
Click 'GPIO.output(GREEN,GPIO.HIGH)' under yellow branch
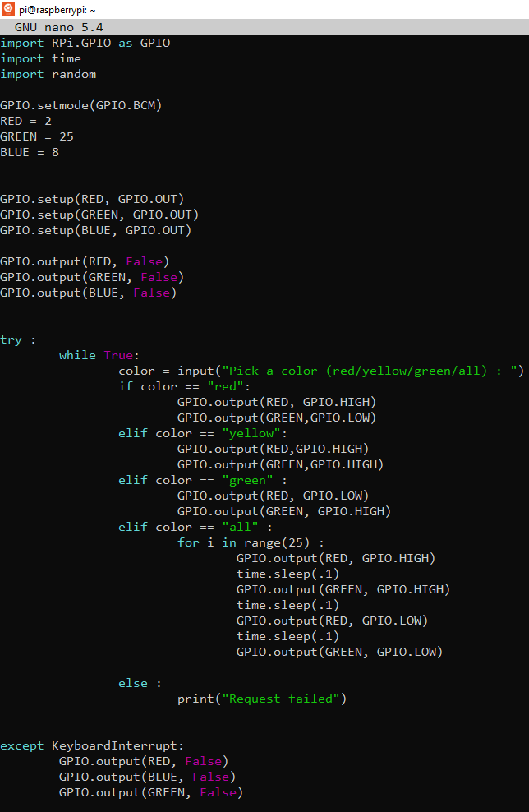click(x=281, y=464)
